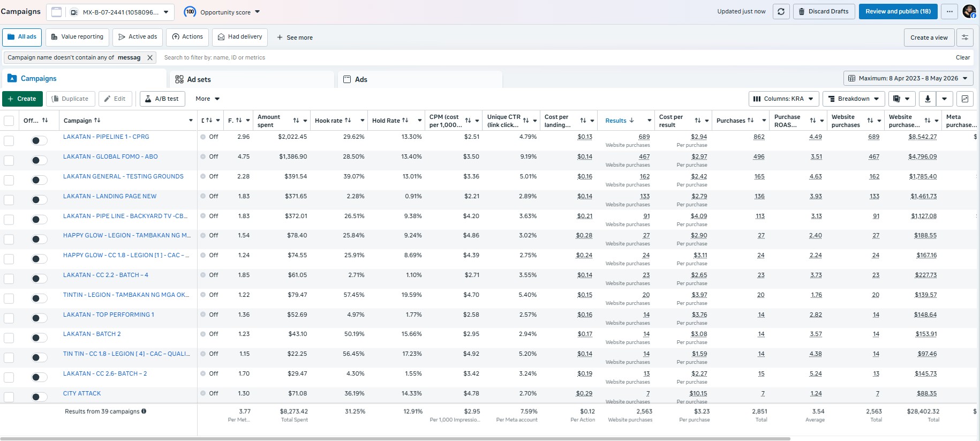Open the export options dropdown arrow
Viewport: 980px width, 441px height.
tap(945, 99)
